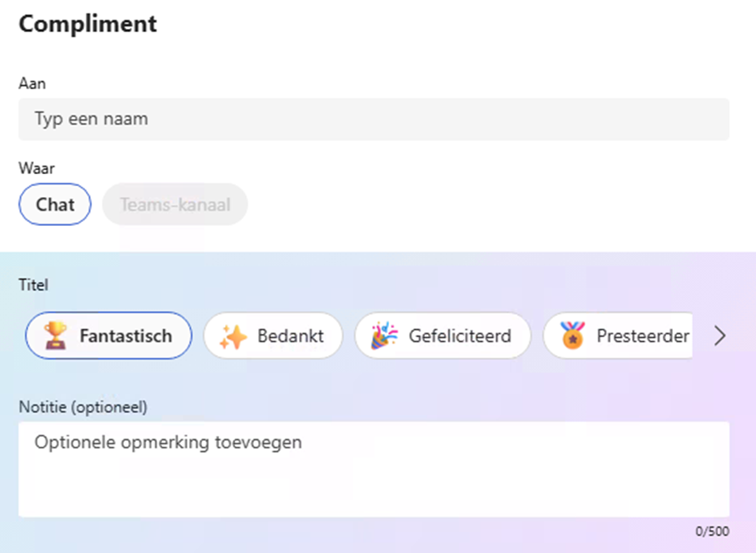Focus the 'Typ een naam' recipient field
Viewport: 756px width, 553px height.
(374, 119)
